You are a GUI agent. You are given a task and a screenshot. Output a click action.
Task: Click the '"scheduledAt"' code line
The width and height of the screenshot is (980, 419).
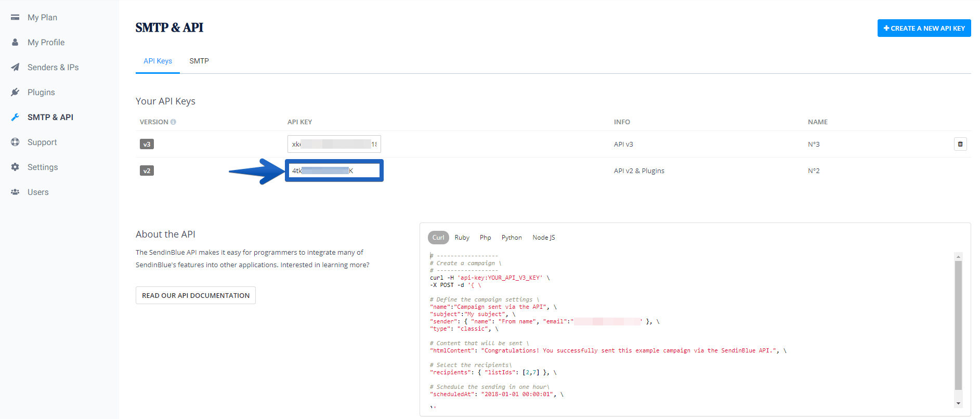(x=496, y=394)
